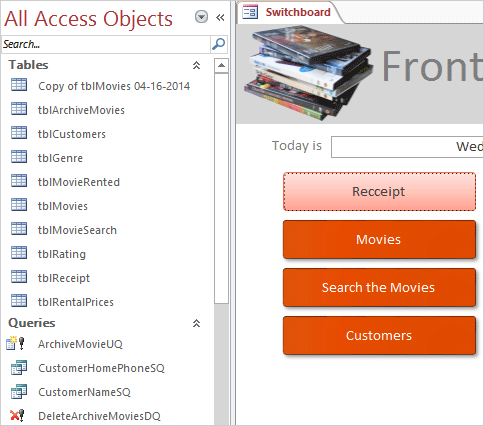This screenshot has height=426, width=484.
Task: Collapse the navigation pane with double chevron
Action: [220, 17]
